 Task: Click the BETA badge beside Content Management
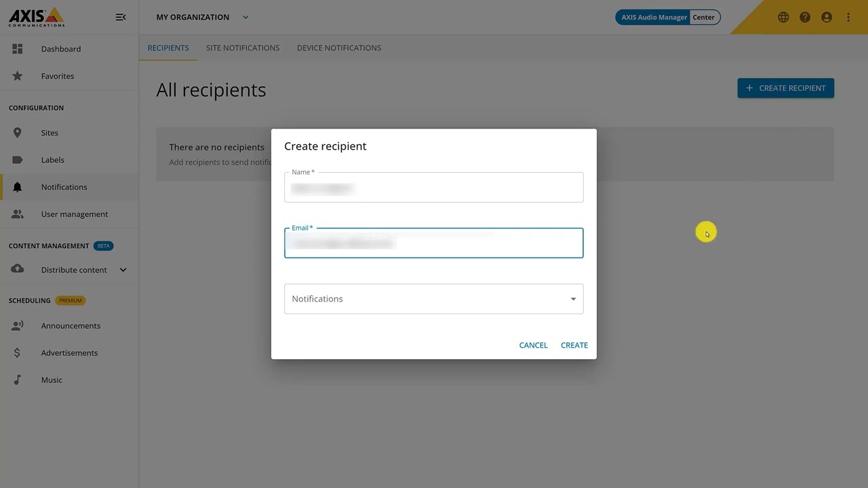103,246
